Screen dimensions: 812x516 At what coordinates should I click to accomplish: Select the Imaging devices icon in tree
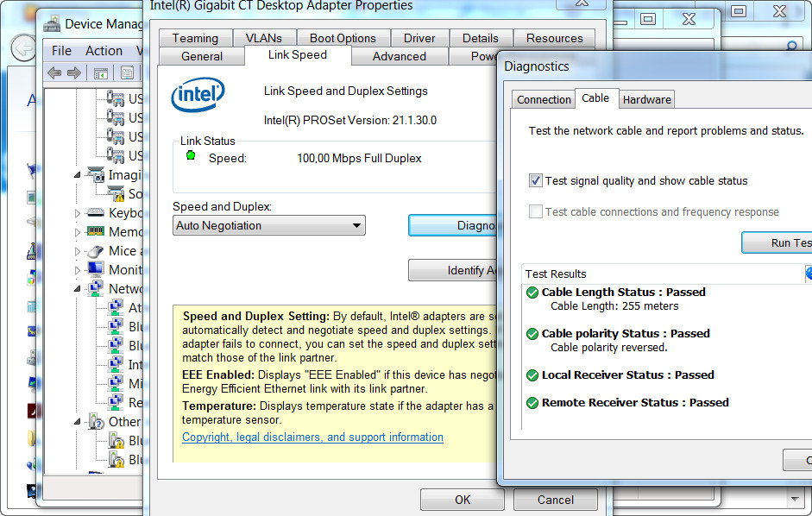tap(96, 175)
